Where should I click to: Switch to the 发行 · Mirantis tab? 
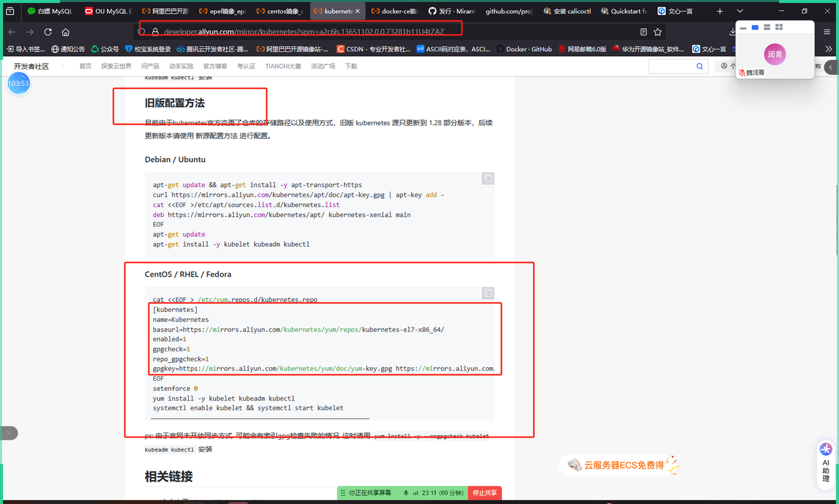451,11
